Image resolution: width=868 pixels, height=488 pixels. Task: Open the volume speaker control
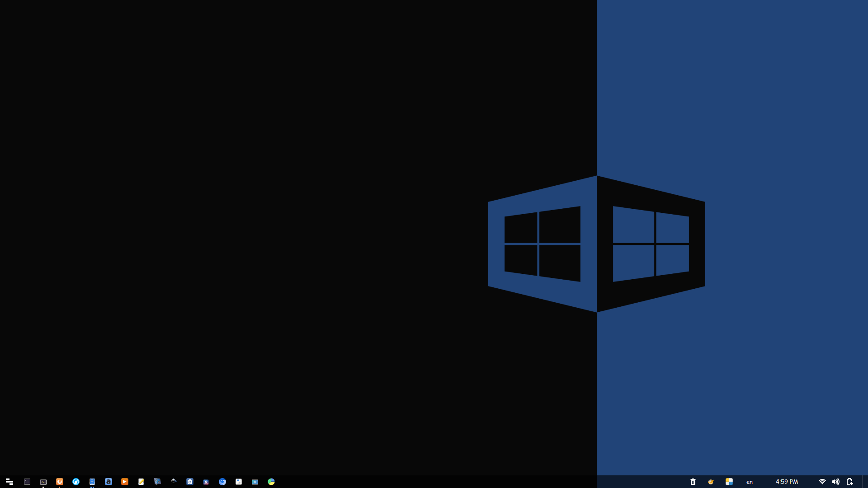click(836, 482)
